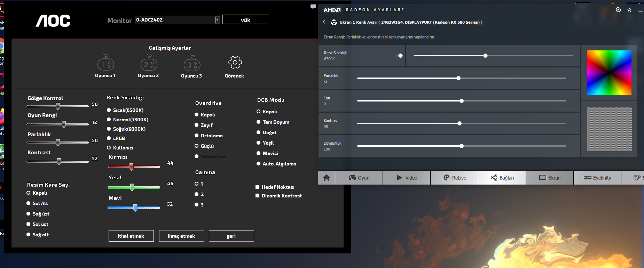This screenshot has height=268, width=644.
Task: Open Radeon home icon tab
Action: pos(327,178)
